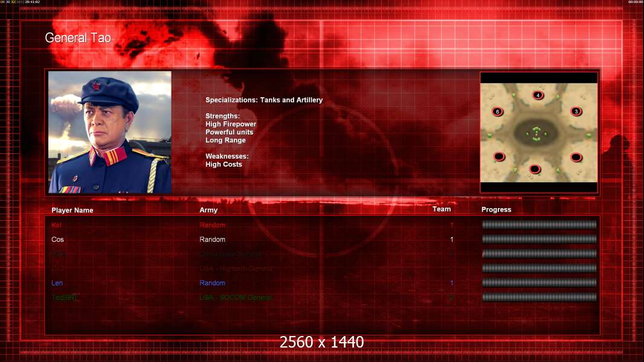Select player name Ted[BR]
The height and width of the screenshot is (362, 644).
coord(65,297)
